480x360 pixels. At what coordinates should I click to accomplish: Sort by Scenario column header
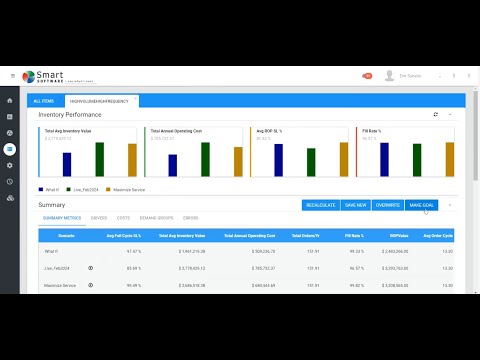pos(66,236)
